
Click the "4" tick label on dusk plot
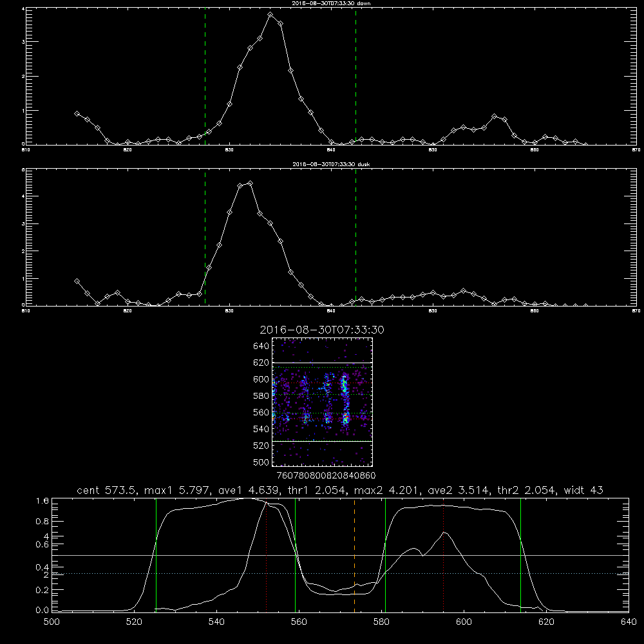coord(23,196)
